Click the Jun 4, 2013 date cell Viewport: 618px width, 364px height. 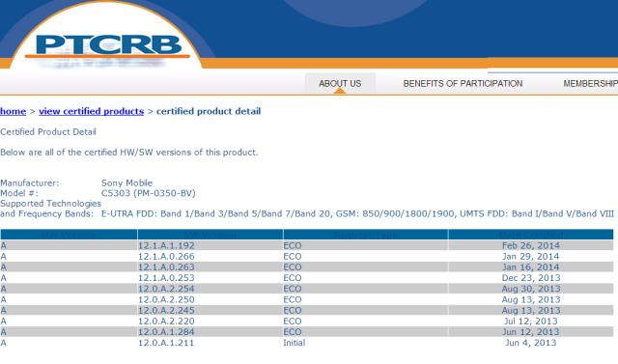coord(530,343)
